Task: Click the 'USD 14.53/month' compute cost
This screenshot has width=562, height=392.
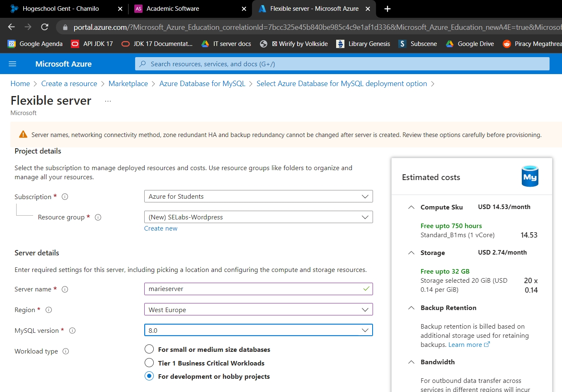Action: pyautogui.click(x=504, y=207)
